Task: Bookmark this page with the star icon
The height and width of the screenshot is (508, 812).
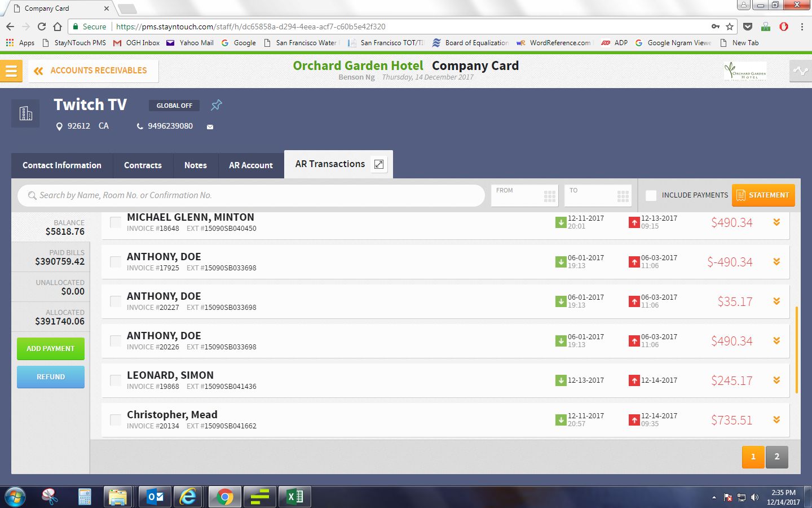Action: pyautogui.click(x=730, y=27)
